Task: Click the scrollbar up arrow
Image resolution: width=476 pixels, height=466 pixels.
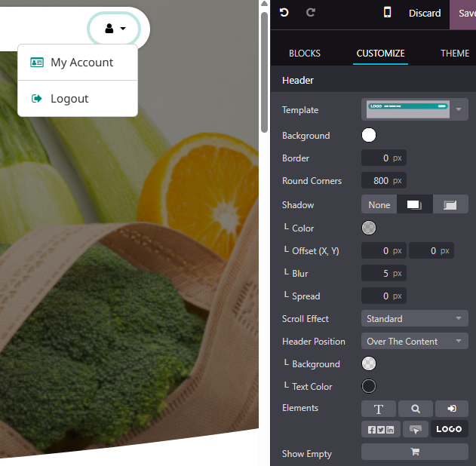Action: coord(265,4)
